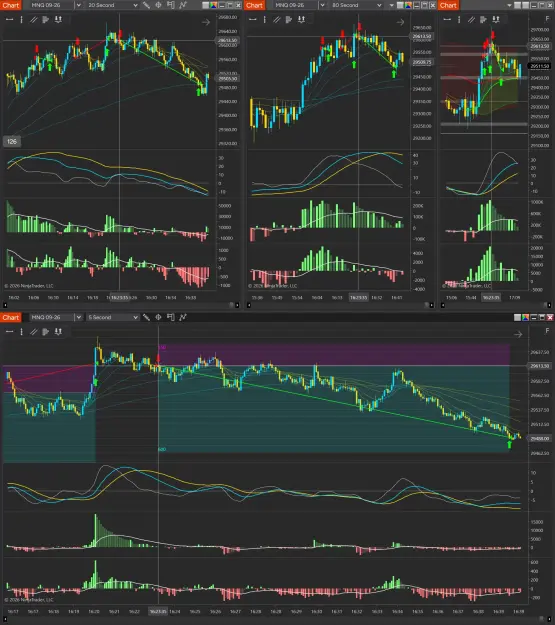Click F button in 5 Second chart
555x625 pixels.
(x=547, y=331)
